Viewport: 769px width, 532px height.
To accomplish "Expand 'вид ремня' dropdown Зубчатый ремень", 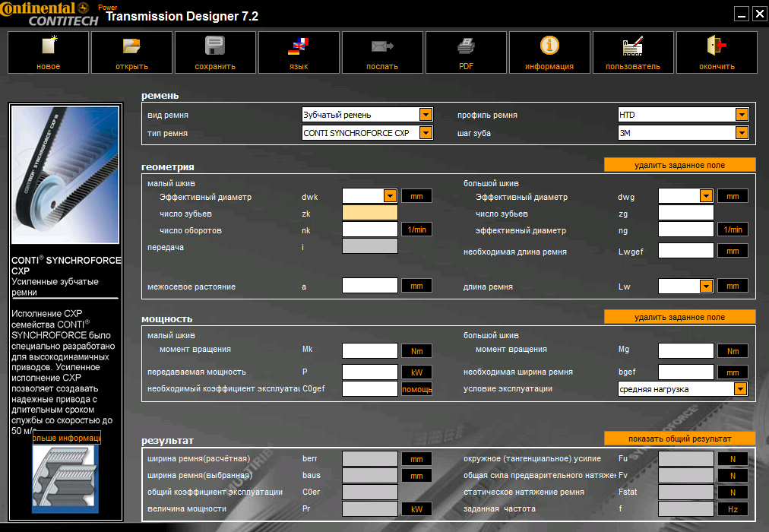I will pyautogui.click(x=426, y=115).
